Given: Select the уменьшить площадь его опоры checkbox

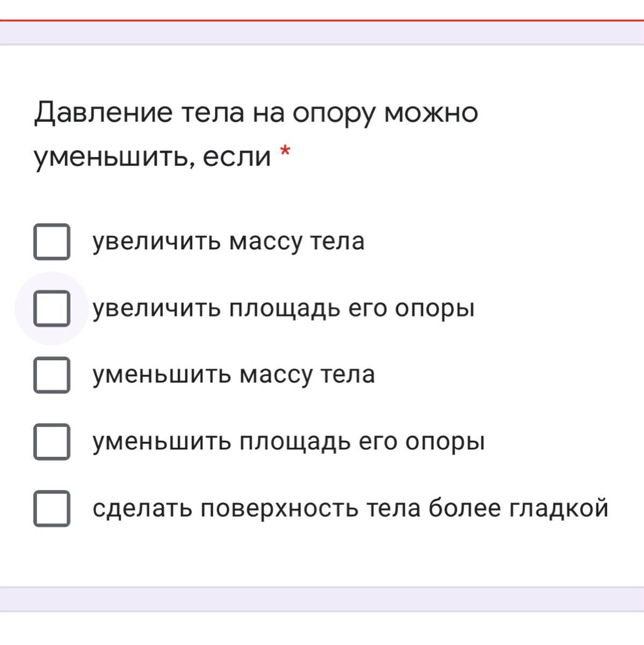Looking at the screenshot, I should (x=52, y=442).
